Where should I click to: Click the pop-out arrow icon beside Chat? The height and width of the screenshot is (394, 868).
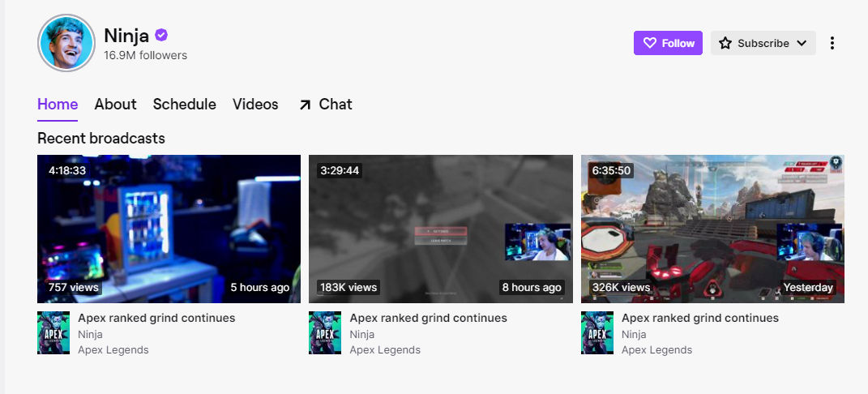pos(305,105)
